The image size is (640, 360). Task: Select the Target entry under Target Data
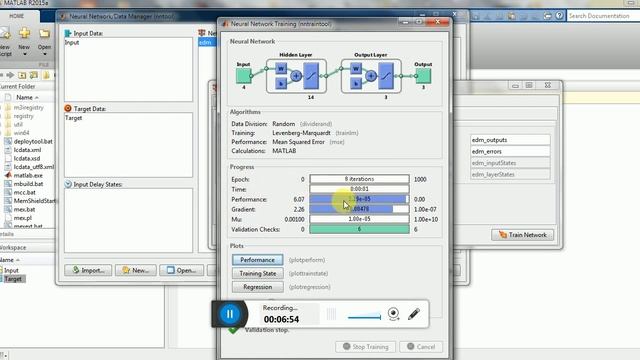73,118
